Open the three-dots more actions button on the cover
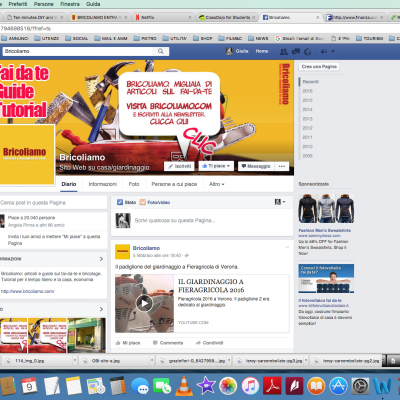Image resolution: width=400 pixels, height=400 pixels. [282, 166]
